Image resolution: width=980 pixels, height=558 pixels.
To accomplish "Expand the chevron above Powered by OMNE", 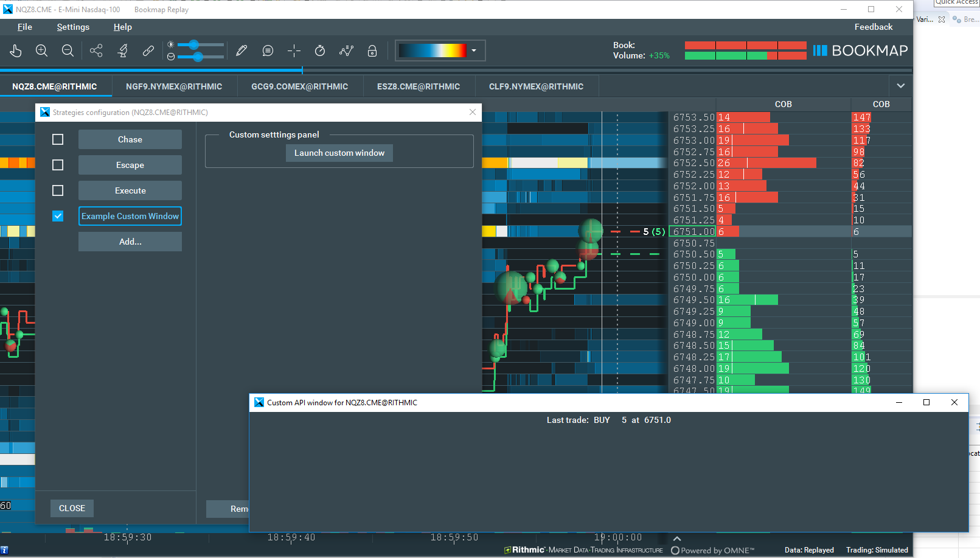I will point(676,539).
